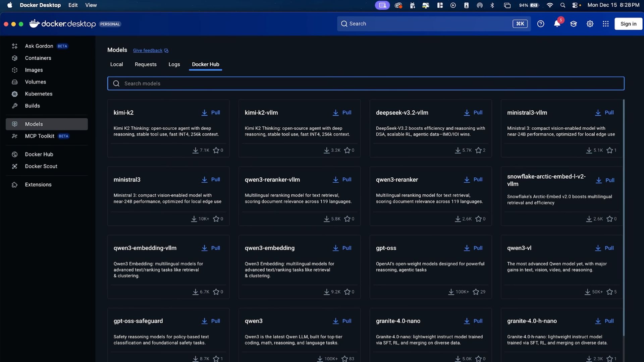
Task: Pull the kimi-k2 model
Action: tap(211, 113)
